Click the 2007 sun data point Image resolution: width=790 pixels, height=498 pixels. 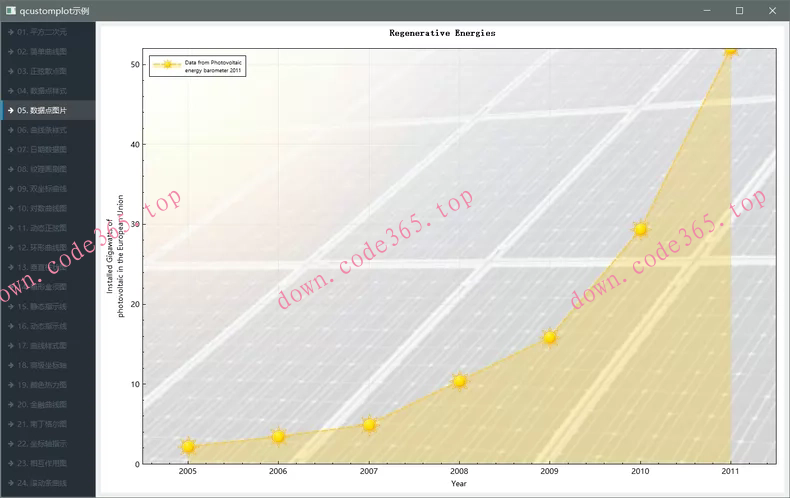369,424
